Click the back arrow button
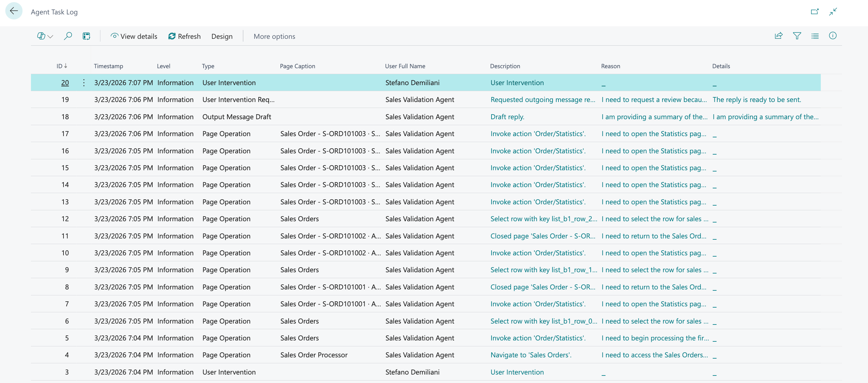The image size is (868, 383). [14, 11]
